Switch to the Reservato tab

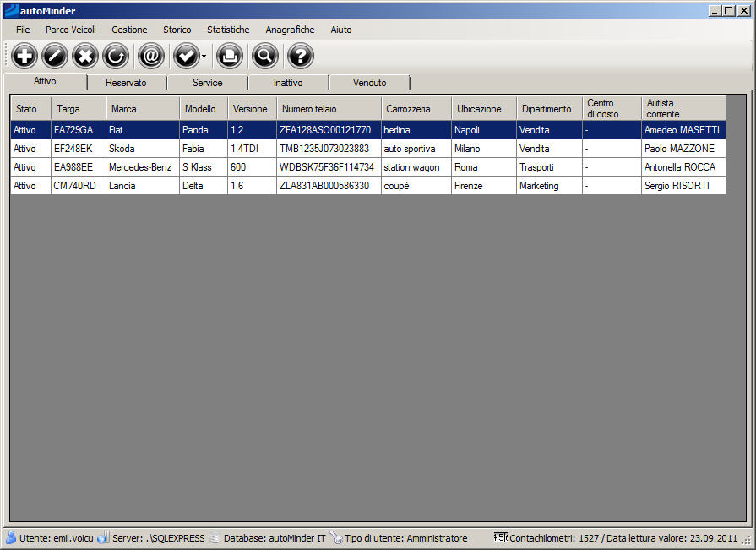pos(127,83)
